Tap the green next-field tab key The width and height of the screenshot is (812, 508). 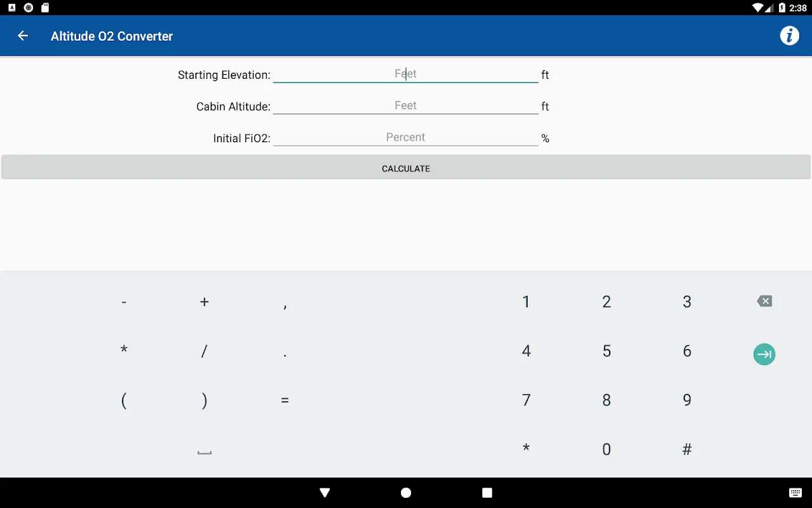click(x=764, y=354)
